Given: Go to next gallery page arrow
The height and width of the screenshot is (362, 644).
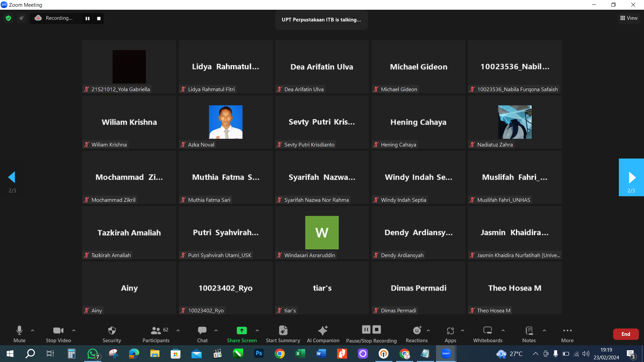Looking at the screenshot, I should tap(631, 178).
